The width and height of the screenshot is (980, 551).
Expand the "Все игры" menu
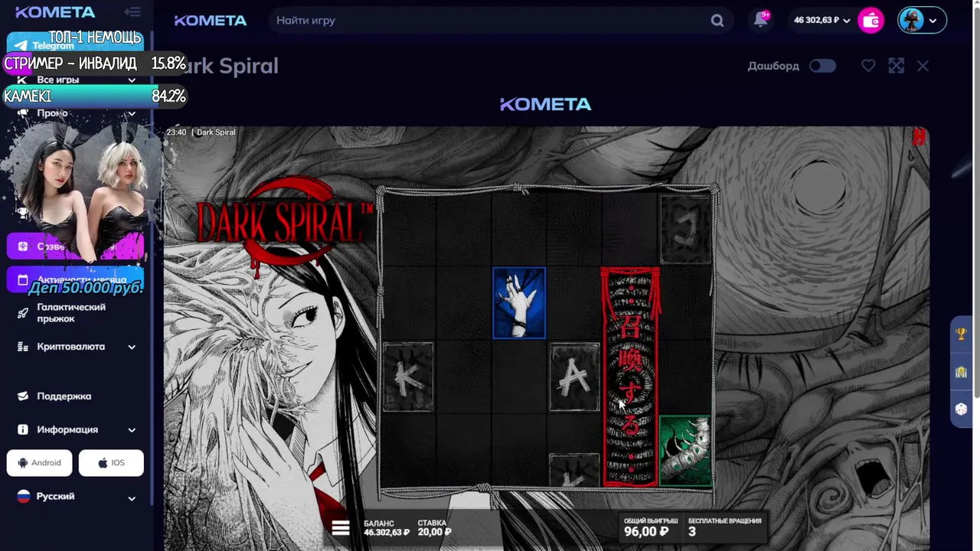pos(76,80)
